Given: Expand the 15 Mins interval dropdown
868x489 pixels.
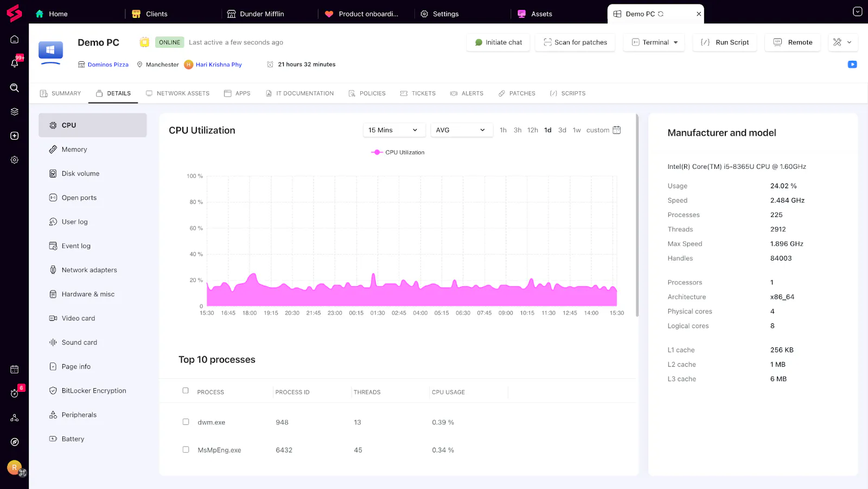Looking at the screenshot, I should pos(393,130).
